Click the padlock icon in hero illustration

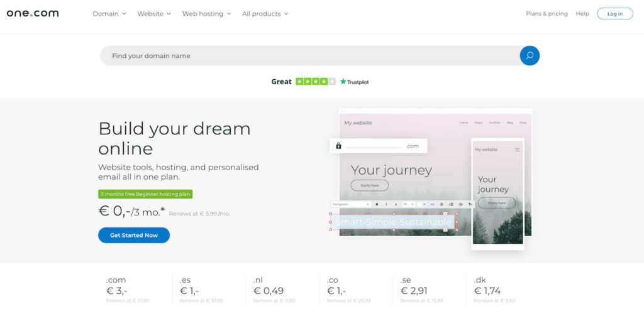click(x=338, y=146)
